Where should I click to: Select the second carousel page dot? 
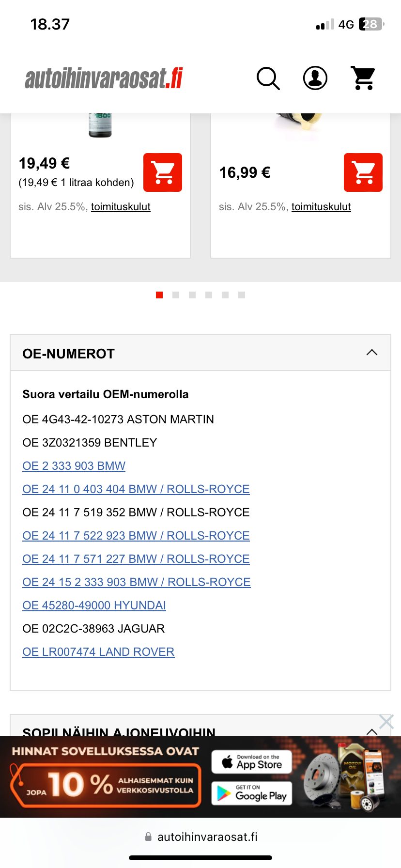tap(176, 295)
